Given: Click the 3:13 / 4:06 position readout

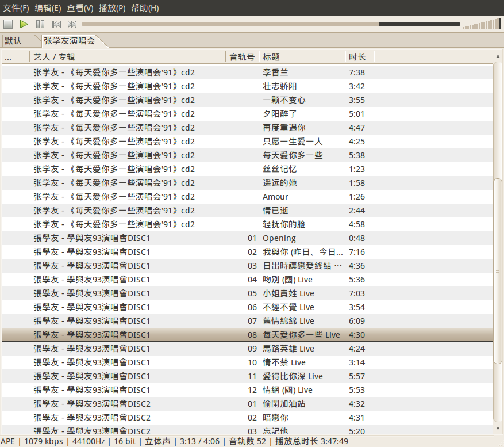Looking at the screenshot, I should (199, 441).
